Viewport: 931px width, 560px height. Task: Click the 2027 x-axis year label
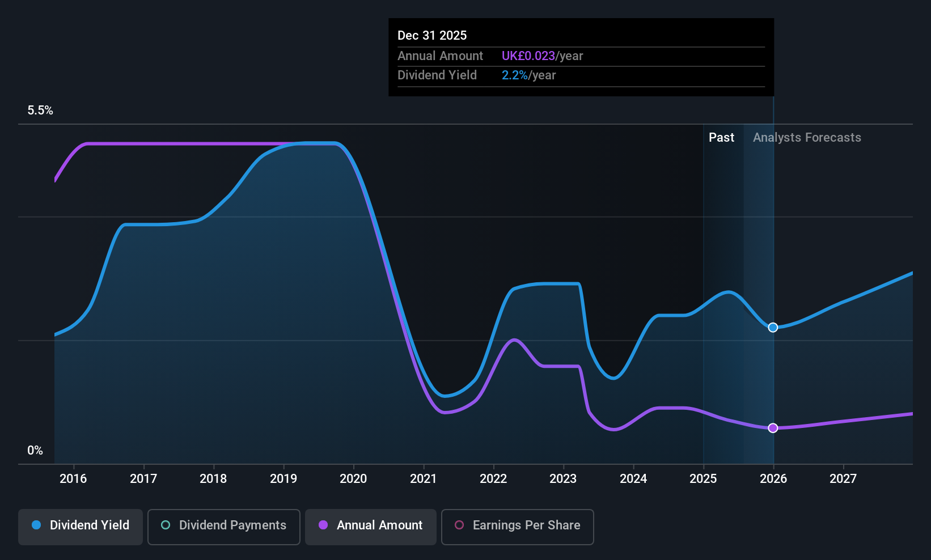pos(843,479)
